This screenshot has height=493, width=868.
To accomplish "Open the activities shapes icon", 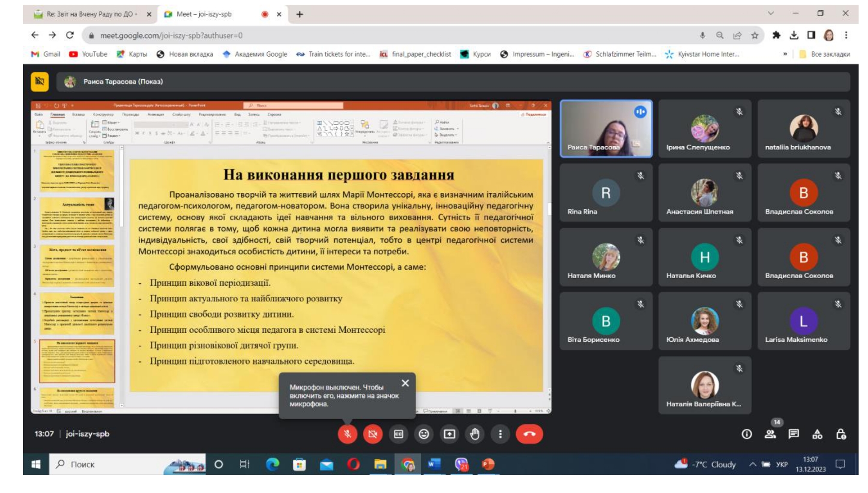I will tap(817, 434).
